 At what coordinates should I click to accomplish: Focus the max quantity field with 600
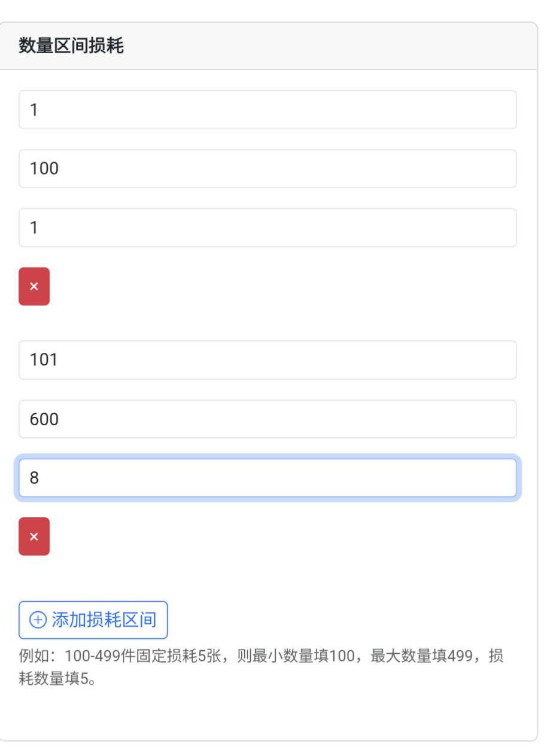[268, 419]
